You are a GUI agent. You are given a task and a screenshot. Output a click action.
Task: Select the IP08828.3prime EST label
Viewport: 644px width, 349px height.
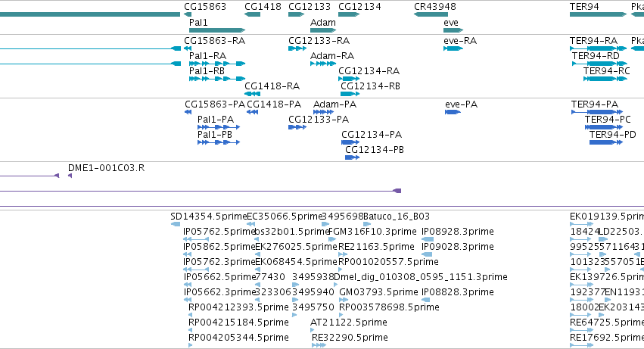[x=458, y=293]
